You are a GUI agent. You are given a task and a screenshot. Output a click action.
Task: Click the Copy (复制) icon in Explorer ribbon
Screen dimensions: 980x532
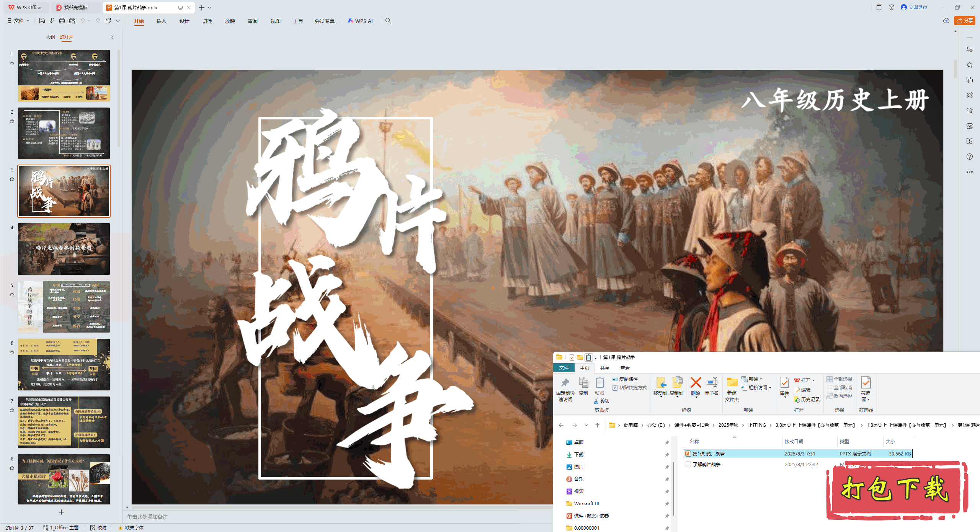pyautogui.click(x=583, y=386)
